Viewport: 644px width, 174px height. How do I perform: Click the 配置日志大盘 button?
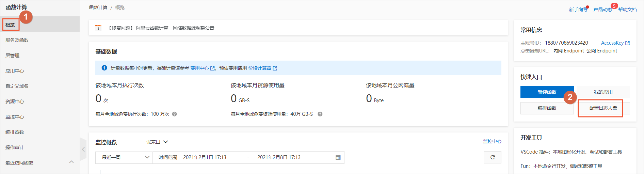tap(603, 108)
